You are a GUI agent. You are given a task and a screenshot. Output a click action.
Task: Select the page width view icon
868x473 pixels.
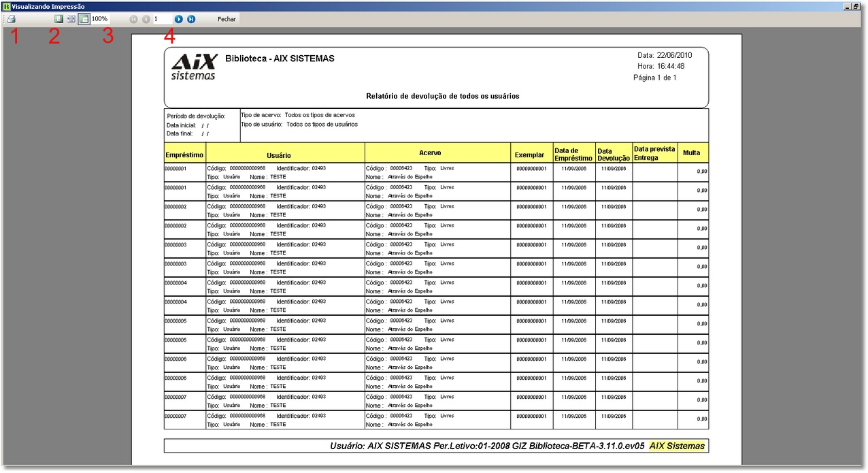coord(71,19)
